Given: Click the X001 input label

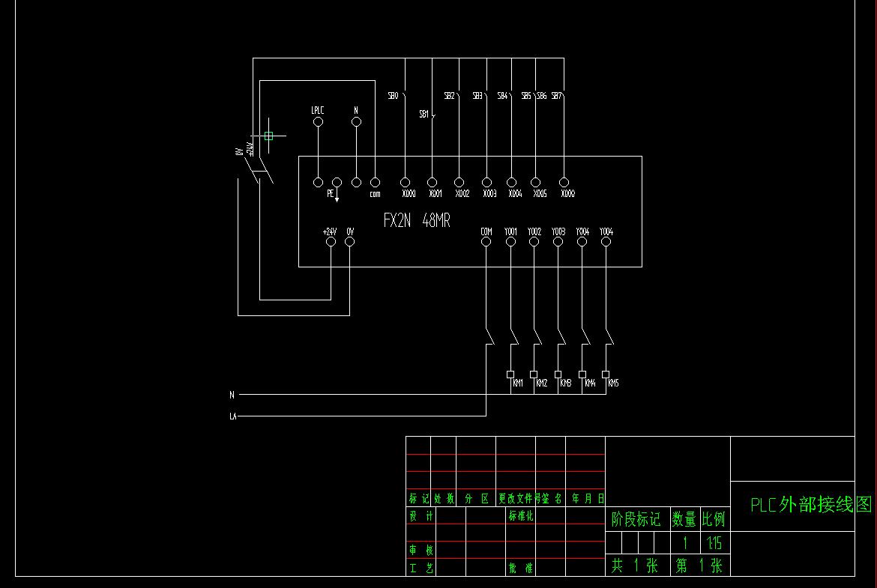Looking at the screenshot, I should tap(436, 193).
